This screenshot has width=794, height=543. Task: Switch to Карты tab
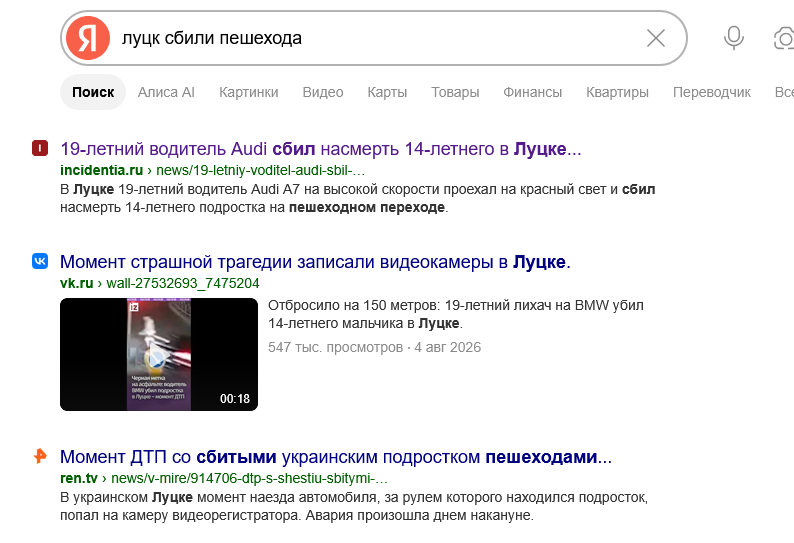pyautogui.click(x=387, y=92)
